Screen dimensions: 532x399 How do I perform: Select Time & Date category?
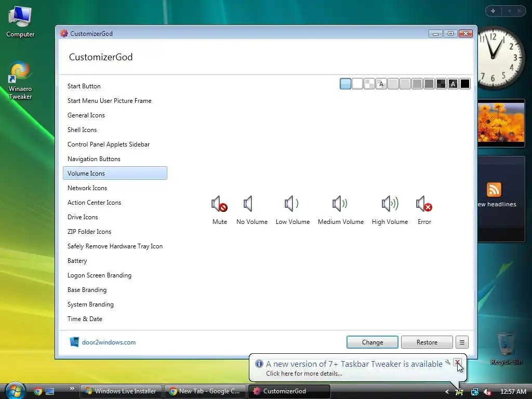(x=115, y=318)
